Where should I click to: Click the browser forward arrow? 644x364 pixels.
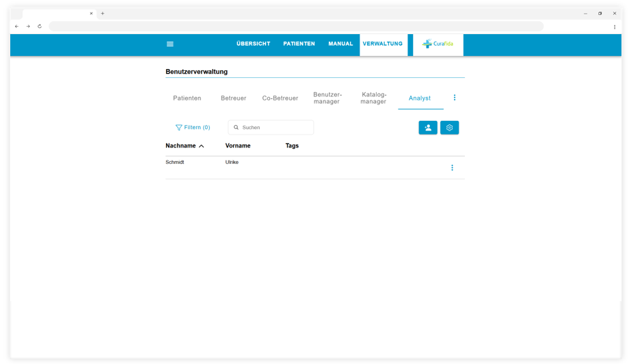coord(28,26)
